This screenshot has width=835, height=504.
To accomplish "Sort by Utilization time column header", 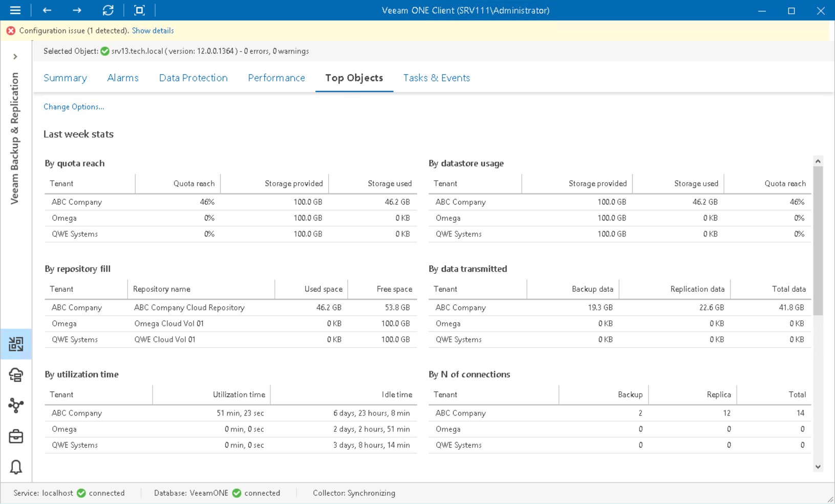I will coord(211,395).
